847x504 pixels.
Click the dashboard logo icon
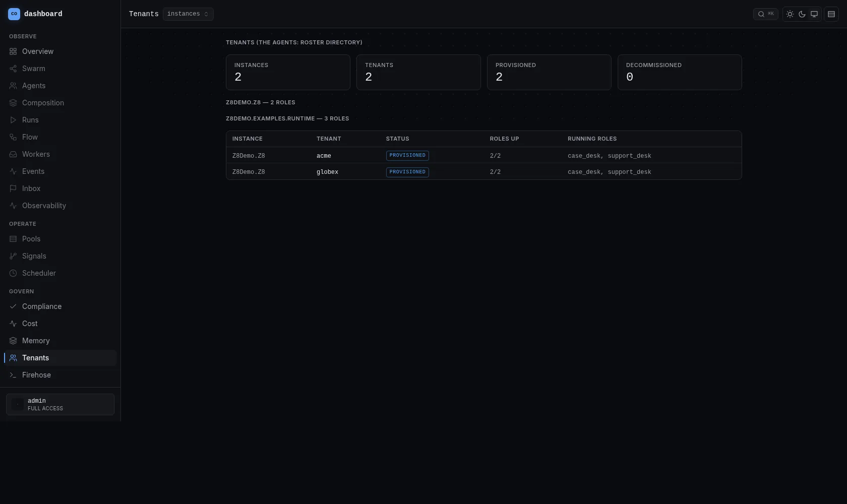[x=14, y=14]
